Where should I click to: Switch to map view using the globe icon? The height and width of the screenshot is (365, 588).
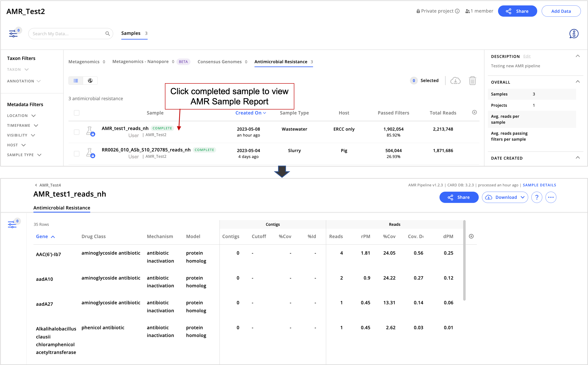pos(90,80)
